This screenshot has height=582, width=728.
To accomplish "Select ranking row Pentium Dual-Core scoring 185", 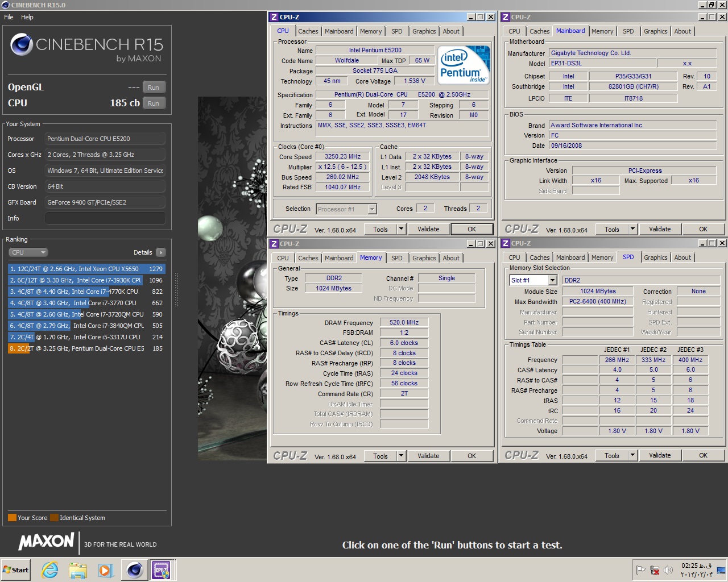I will coord(86,348).
